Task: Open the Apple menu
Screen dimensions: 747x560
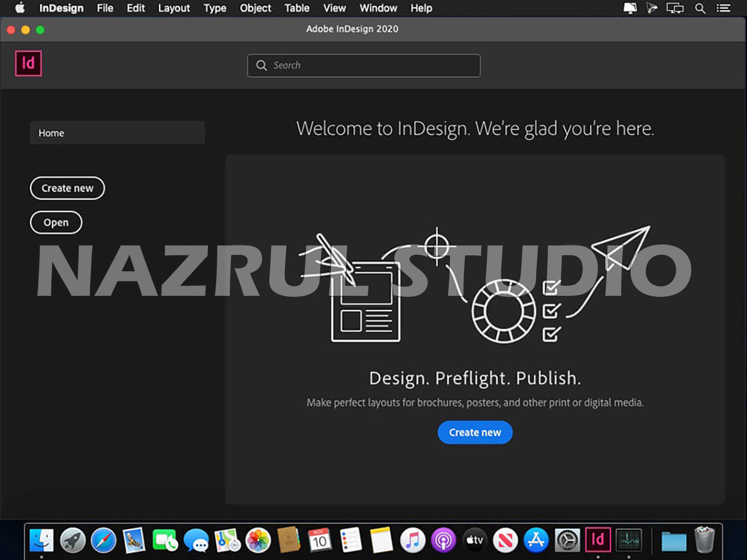Action: pyautogui.click(x=20, y=8)
